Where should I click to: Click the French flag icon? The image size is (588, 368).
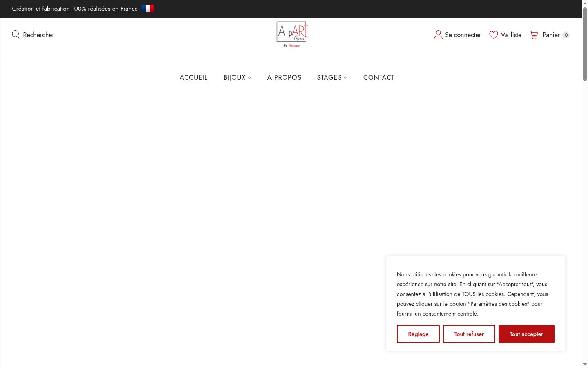148,9
